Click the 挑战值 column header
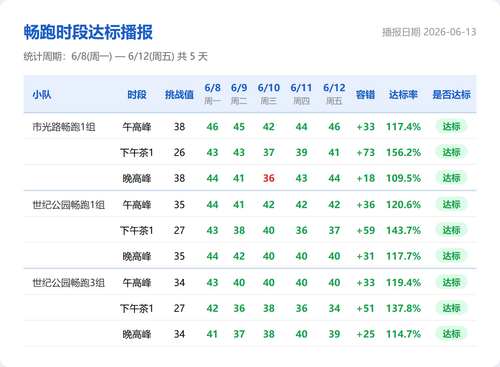500x367 pixels. coord(179,95)
